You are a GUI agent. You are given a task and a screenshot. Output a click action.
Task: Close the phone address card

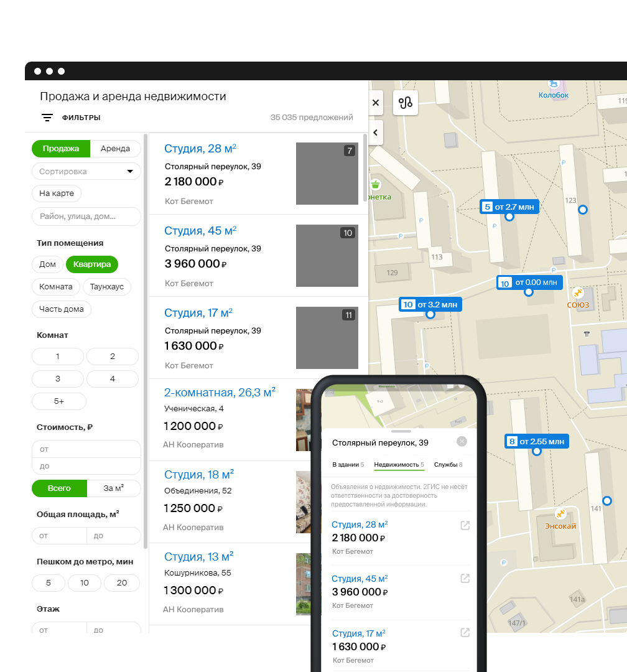(x=462, y=442)
